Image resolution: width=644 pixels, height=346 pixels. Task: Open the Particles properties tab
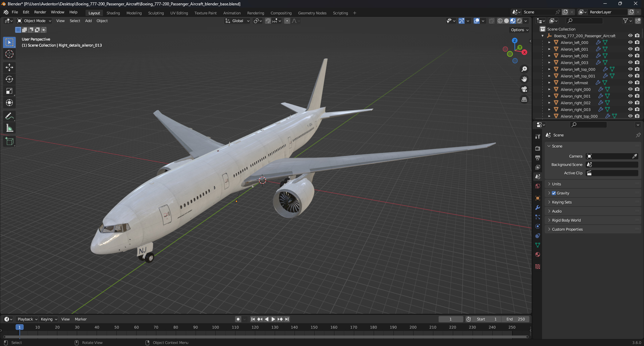pyautogui.click(x=538, y=217)
